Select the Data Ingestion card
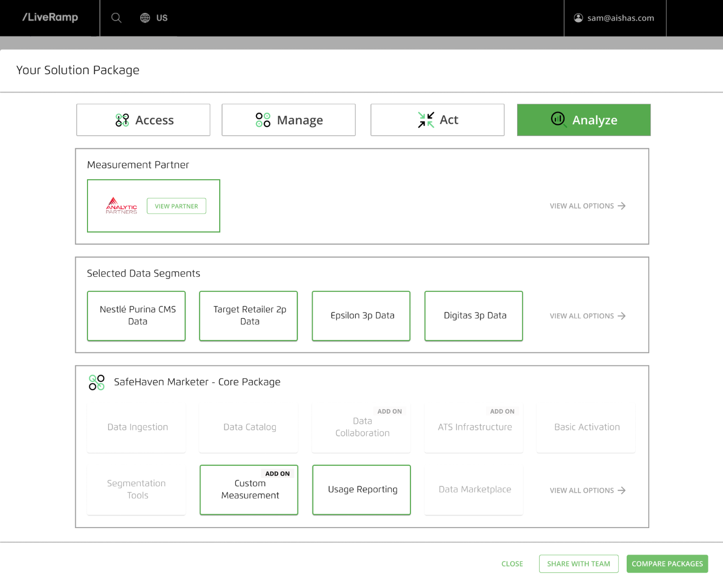 (137, 428)
